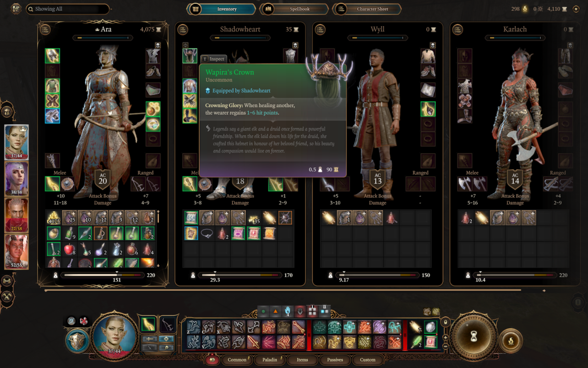588x368 pixels.
Task: Toggle the green dot action filter above hotbar
Action: (263, 312)
